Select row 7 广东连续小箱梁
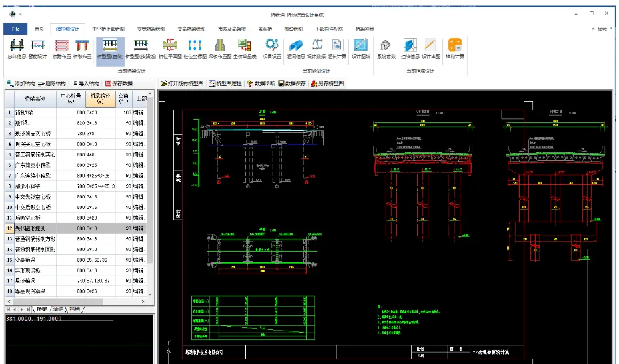The width and height of the screenshot is (619, 364). pyautogui.click(x=76, y=176)
